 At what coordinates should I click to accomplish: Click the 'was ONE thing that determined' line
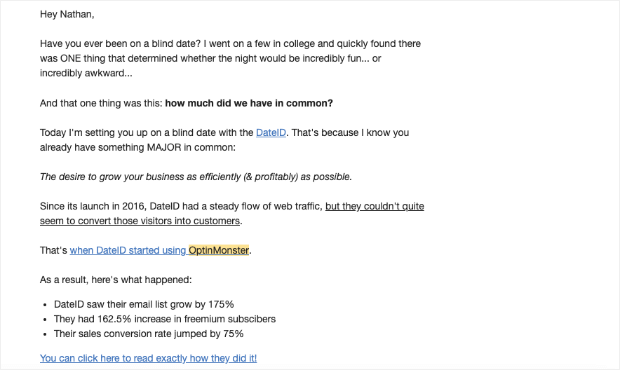(210, 59)
